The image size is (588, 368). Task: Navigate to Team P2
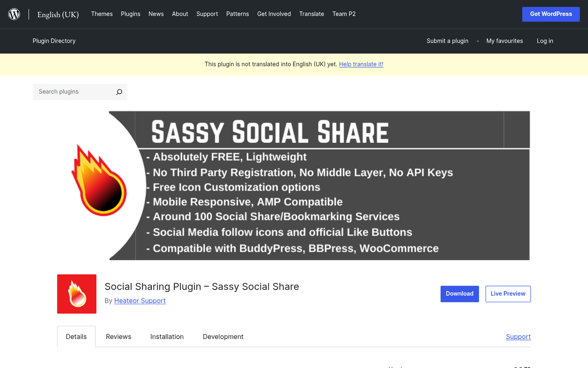tap(344, 14)
